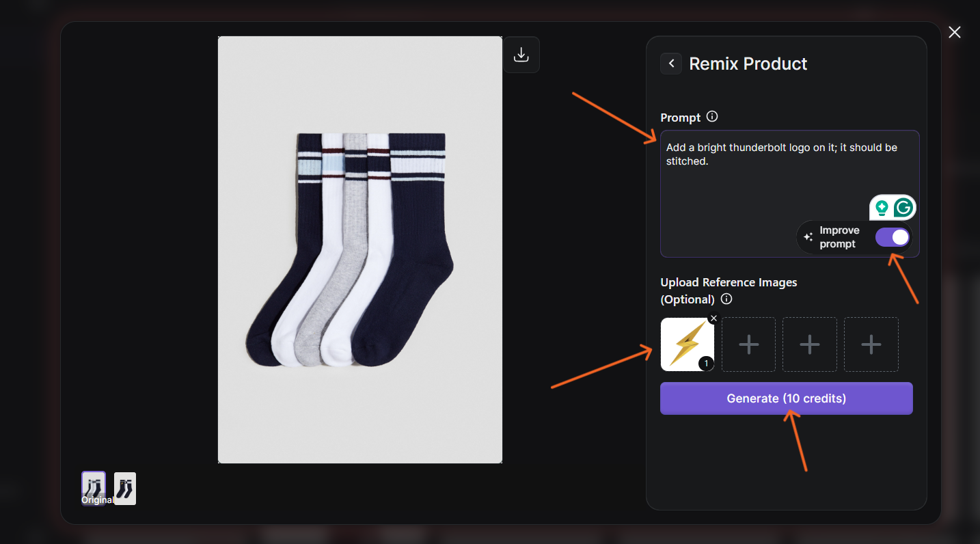The height and width of the screenshot is (544, 980).
Task: Add image in the fourth reference slot
Action: coord(871,344)
